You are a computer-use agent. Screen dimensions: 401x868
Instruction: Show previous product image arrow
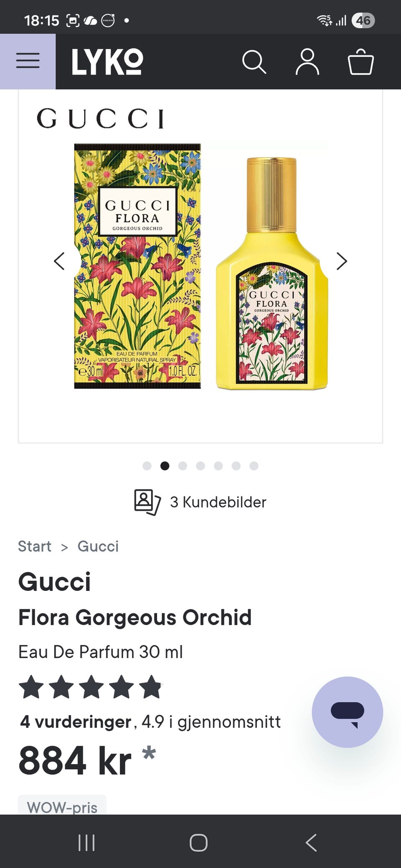[59, 261]
